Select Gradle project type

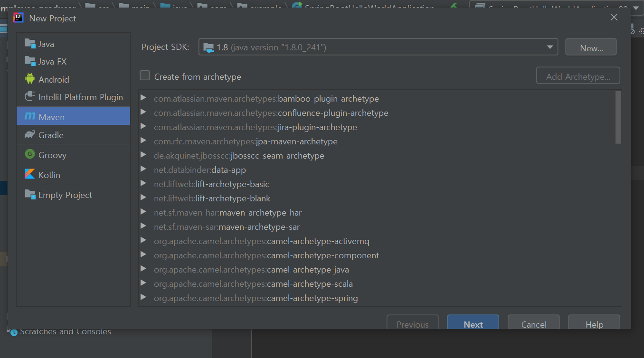click(x=73, y=135)
